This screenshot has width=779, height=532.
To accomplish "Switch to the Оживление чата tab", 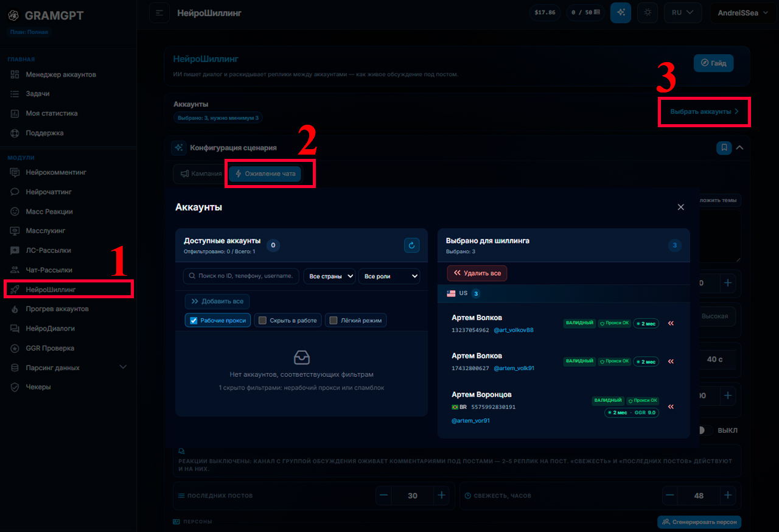I will pyautogui.click(x=265, y=173).
